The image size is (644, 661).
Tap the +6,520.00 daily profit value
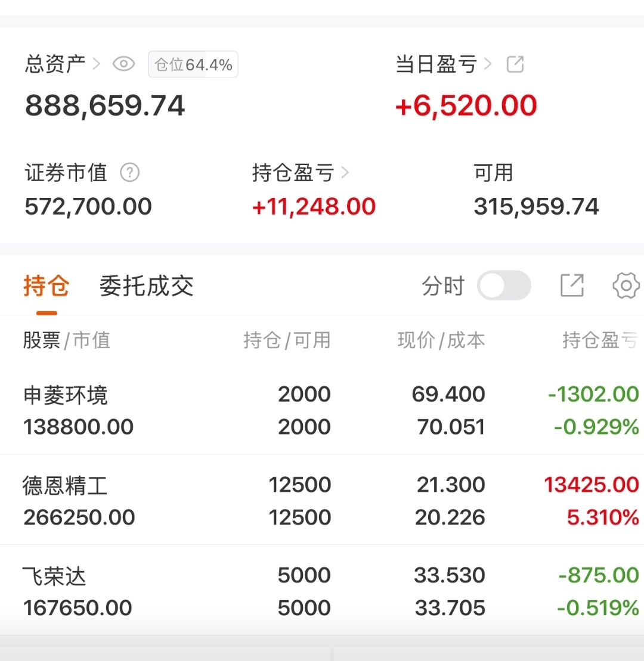point(466,106)
